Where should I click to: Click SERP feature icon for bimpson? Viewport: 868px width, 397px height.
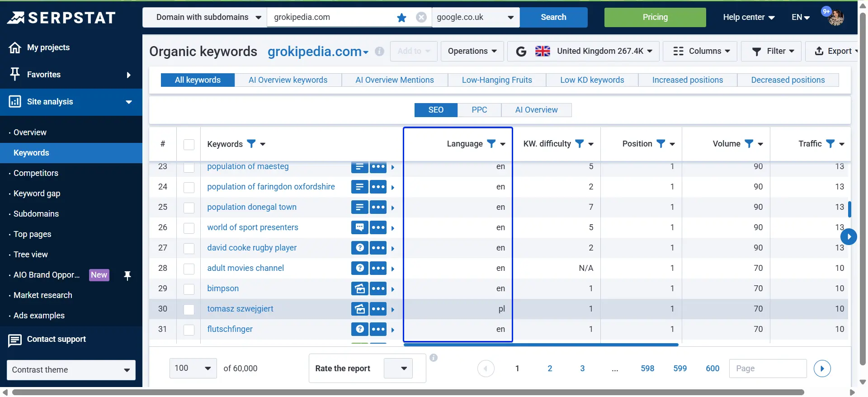(359, 288)
